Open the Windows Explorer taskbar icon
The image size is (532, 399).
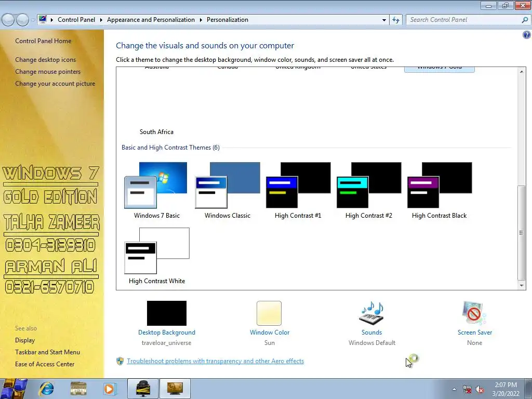click(x=78, y=389)
